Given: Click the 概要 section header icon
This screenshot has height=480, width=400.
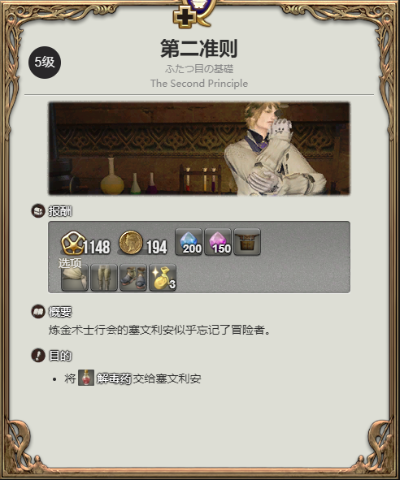Looking at the screenshot, I should 38,312.
